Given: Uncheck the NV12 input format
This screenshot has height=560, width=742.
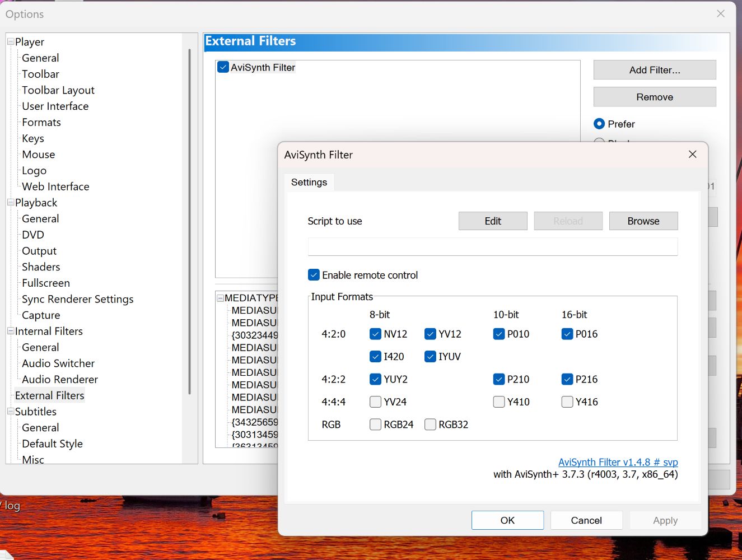Looking at the screenshot, I should (x=375, y=334).
